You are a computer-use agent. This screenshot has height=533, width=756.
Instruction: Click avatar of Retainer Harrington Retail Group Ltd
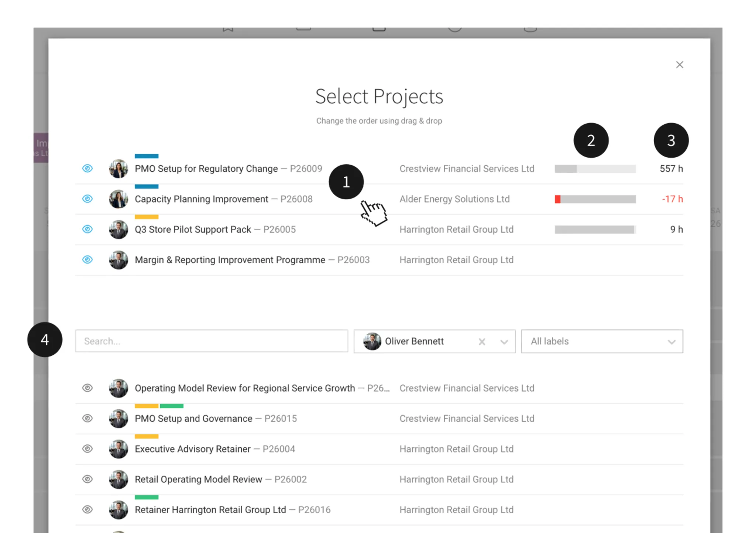118,510
